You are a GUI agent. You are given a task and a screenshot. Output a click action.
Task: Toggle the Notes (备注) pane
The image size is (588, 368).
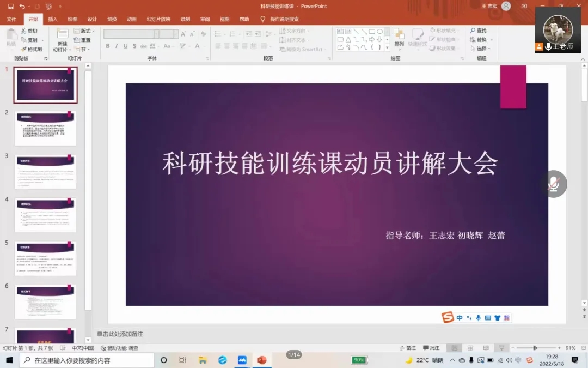[x=407, y=348]
